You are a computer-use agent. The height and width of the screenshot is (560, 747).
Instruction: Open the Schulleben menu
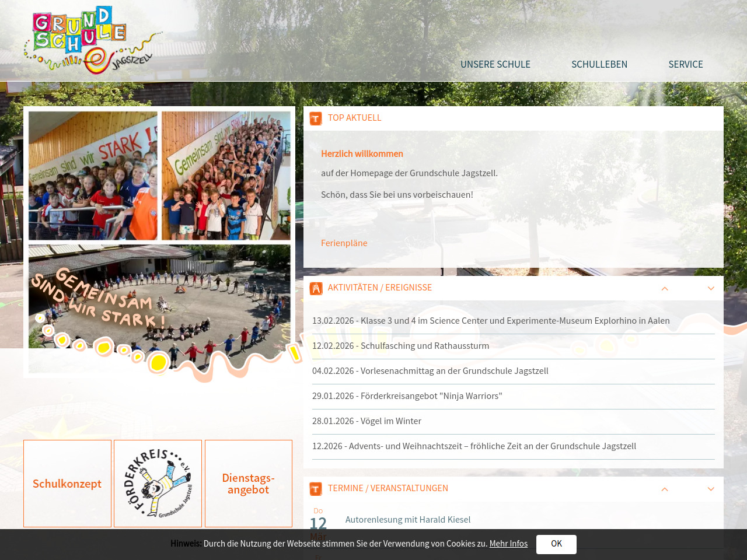[x=599, y=64]
